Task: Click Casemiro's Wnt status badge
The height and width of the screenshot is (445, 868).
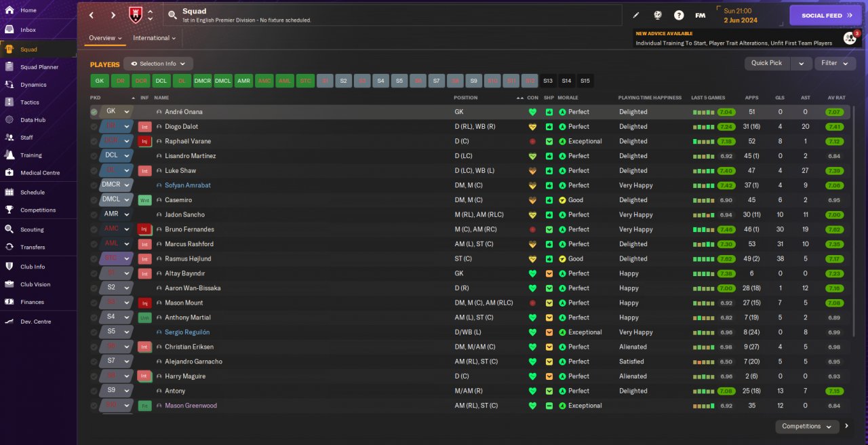Action: [x=144, y=200]
